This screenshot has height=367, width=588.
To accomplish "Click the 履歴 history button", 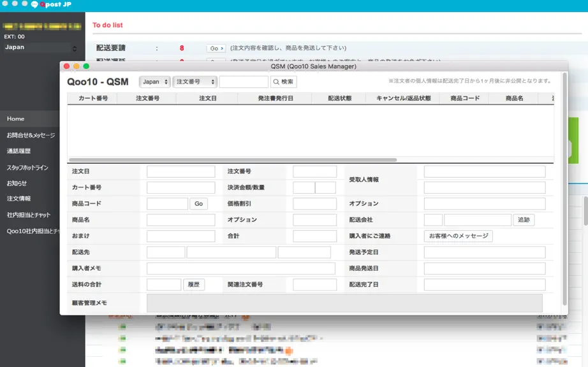I will coord(193,285).
